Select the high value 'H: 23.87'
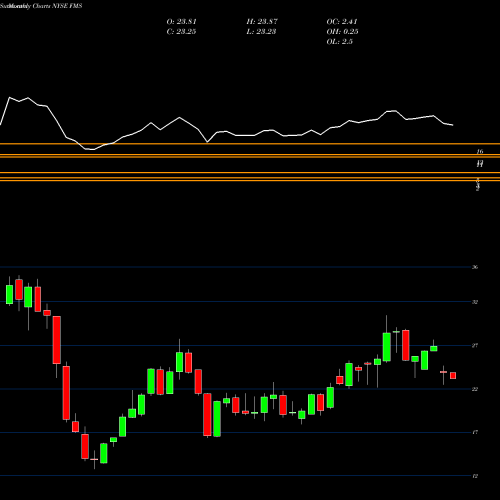Viewport: 500px width, 500px height. 262,22
